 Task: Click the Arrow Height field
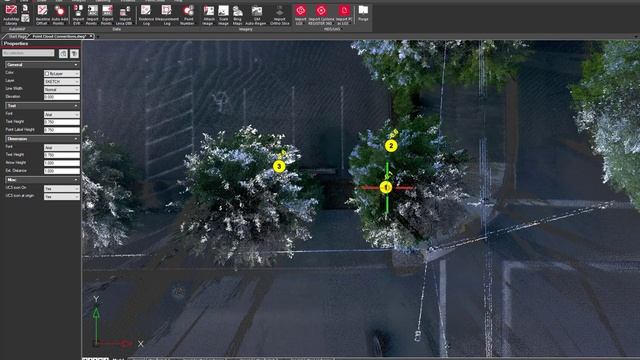pos(62,163)
